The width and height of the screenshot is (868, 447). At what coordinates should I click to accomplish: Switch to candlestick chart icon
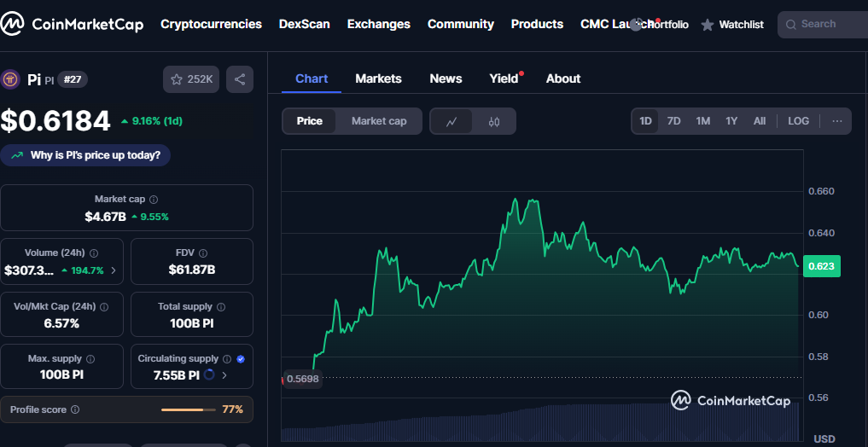pos(494,121)
